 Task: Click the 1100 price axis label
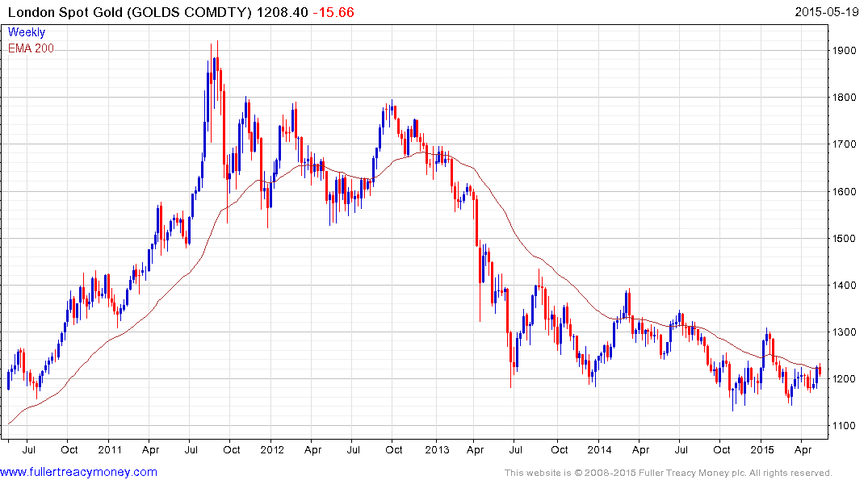845,425
